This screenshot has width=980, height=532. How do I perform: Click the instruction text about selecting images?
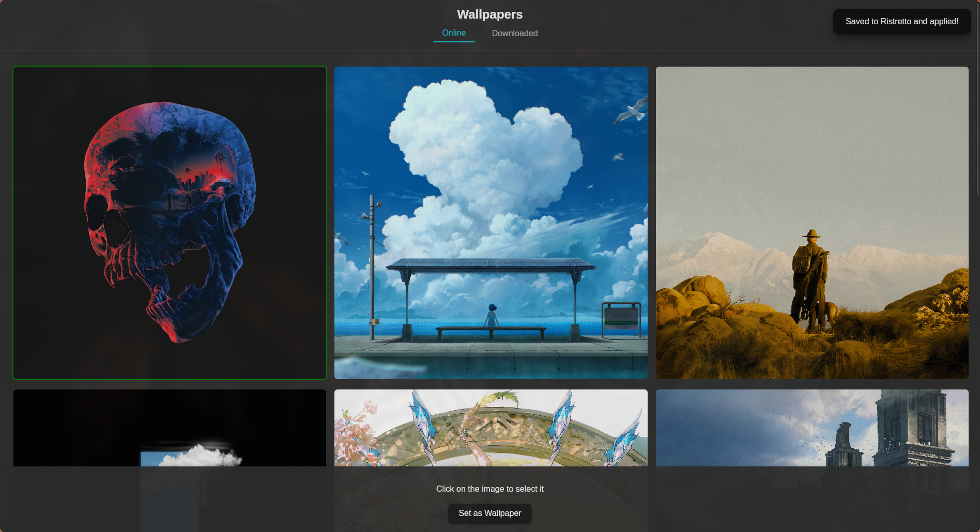click(489, 489)
